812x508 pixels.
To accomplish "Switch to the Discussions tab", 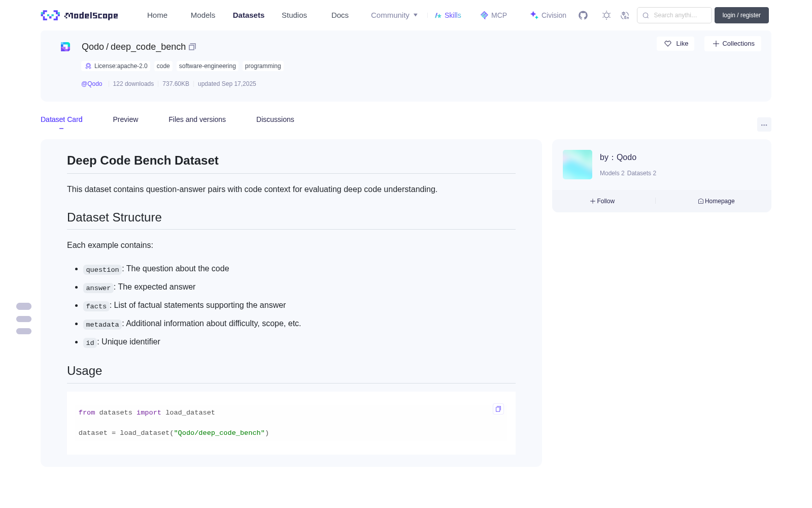I will tap(275, 119).
